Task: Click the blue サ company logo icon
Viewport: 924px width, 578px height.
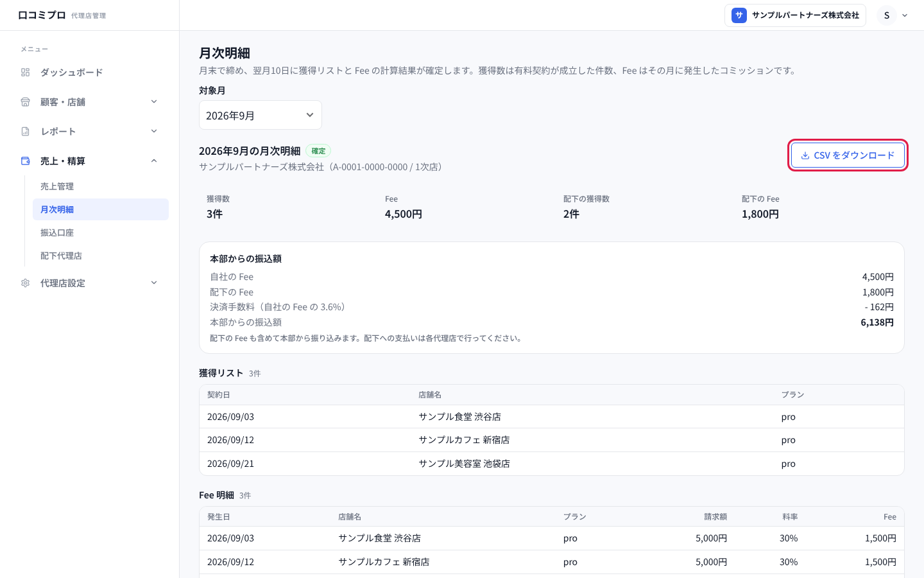Action: (x=739, y=15)
